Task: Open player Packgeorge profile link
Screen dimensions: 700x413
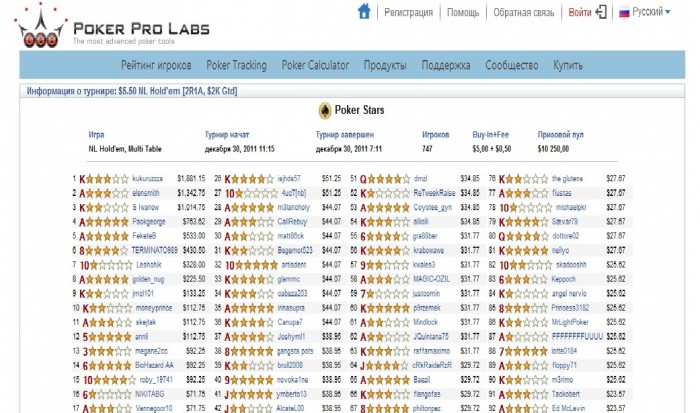Action: click(149, 222)
